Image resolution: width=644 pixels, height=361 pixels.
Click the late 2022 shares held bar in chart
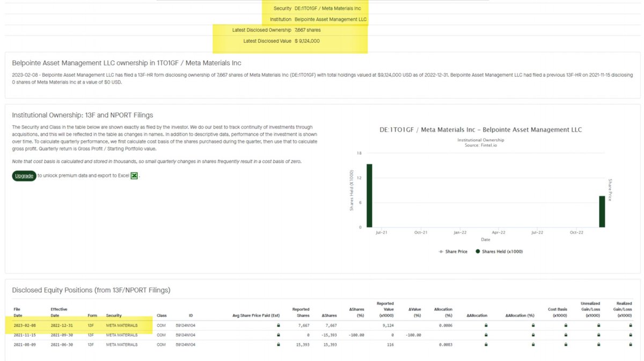(x=602, y=211)
